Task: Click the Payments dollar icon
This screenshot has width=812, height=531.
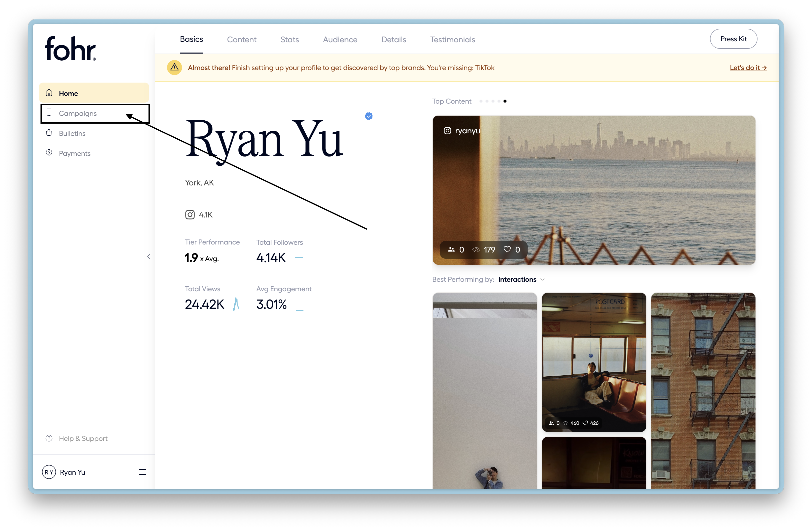Action: pos(49,153)
